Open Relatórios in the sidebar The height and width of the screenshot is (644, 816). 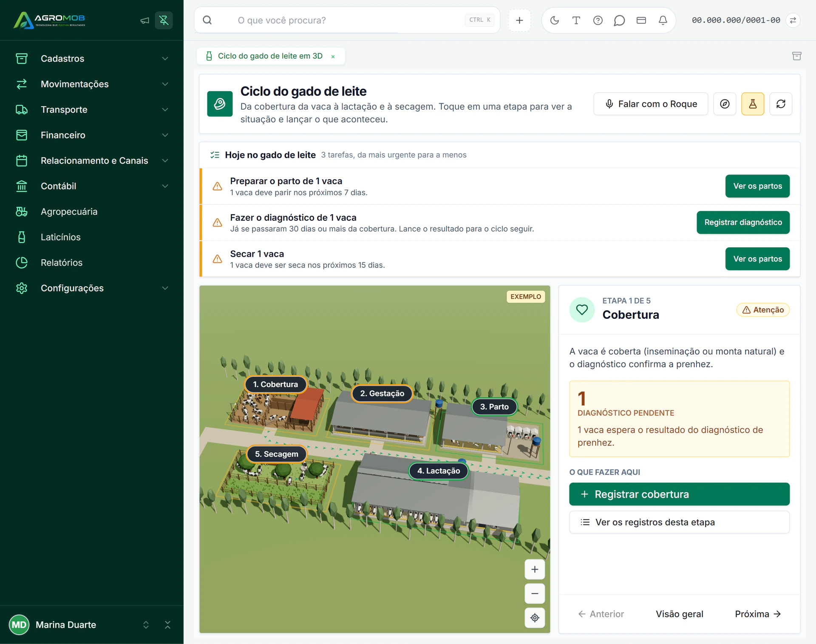92,263
